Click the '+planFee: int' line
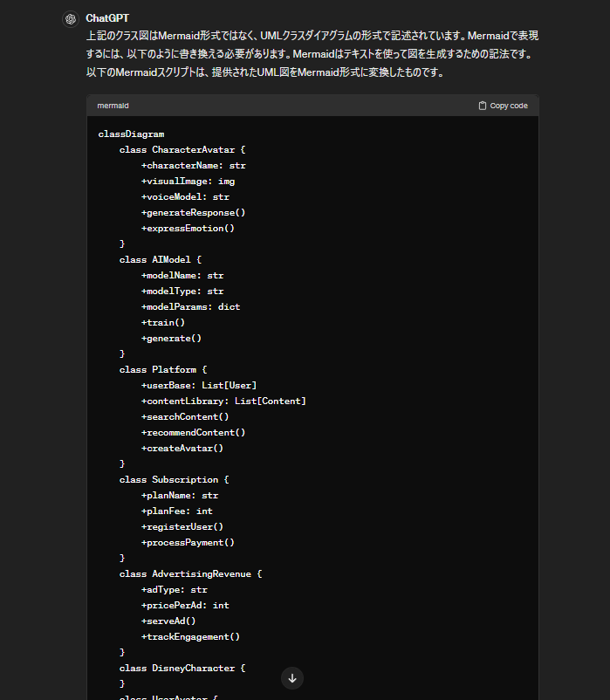Screen dimensions: 610x700 coord(176,511)
